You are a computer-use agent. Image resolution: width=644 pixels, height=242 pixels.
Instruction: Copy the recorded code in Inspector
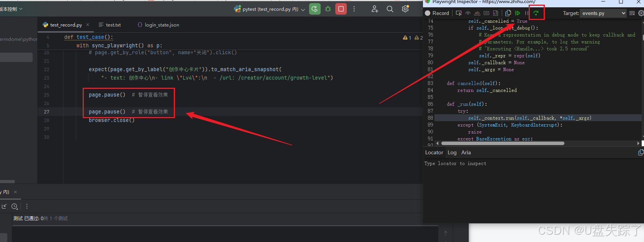click(x=508, y=13)
